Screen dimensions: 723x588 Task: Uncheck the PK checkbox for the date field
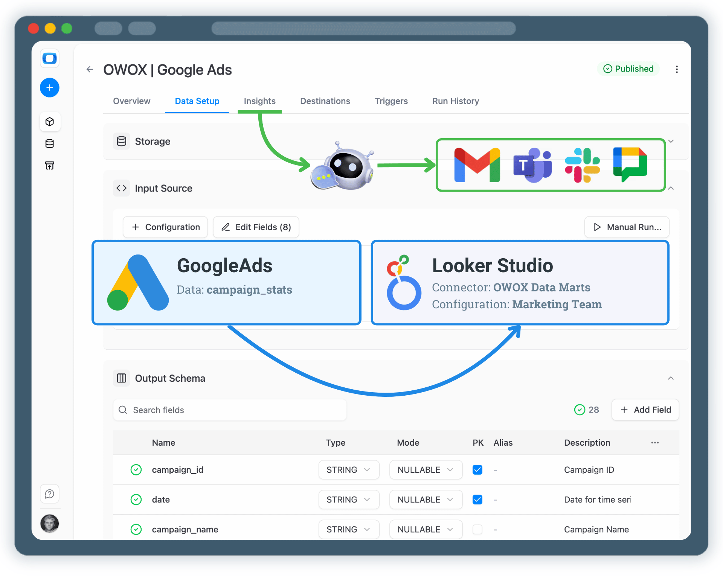pos(477,500)
